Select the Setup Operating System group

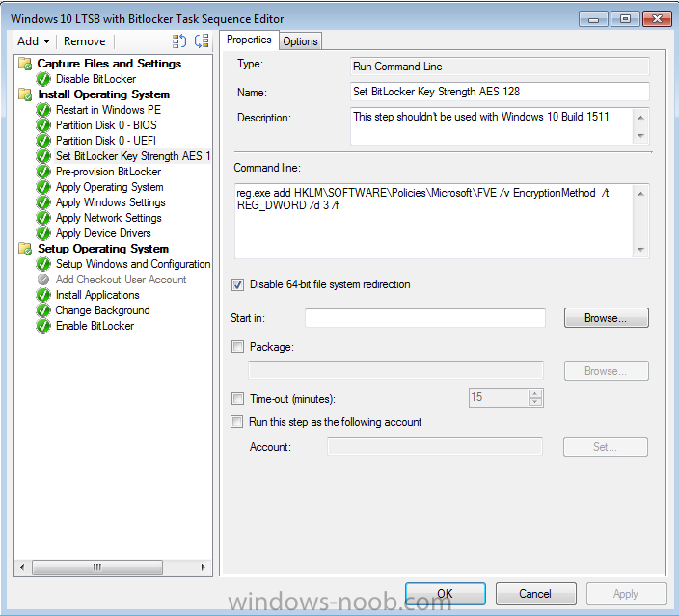point(103,249)
